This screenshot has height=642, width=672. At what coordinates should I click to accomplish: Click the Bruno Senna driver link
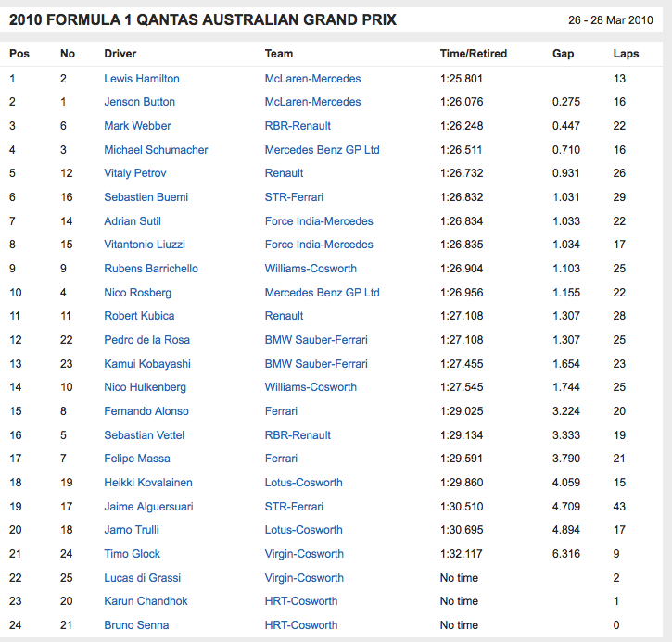click(138, 625)
